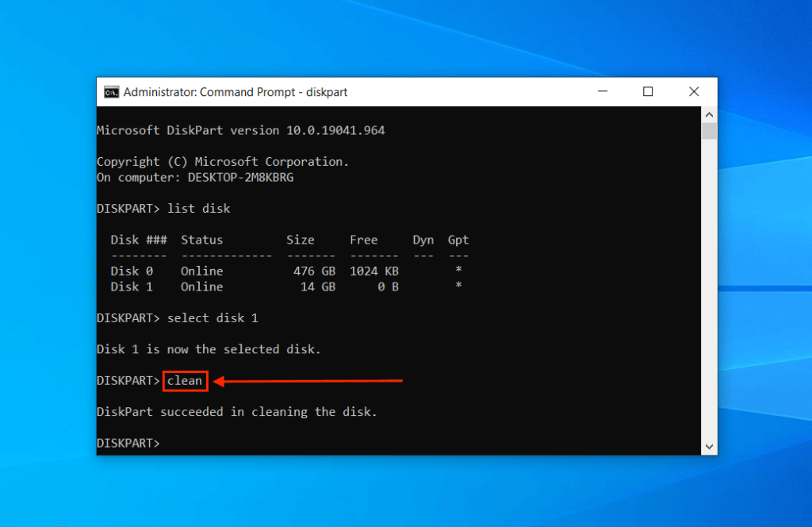Select the DISKPART prompt at the bottom
The width and height of the screenshot is (812, 527).
(x=127, y=443)
